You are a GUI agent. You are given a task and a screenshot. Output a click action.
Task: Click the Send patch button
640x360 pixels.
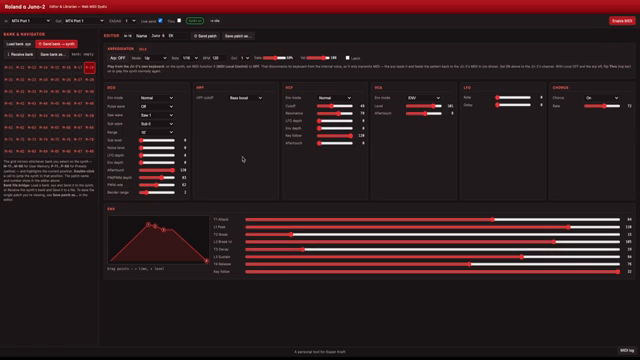coord(205,36)
